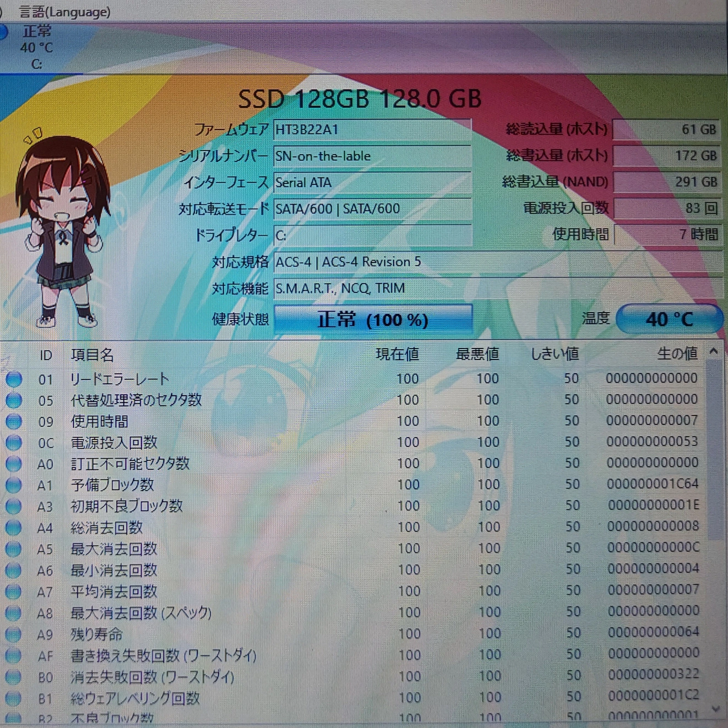Click the S.M.A.R.T., NCQ, TRIM features field

498,289
